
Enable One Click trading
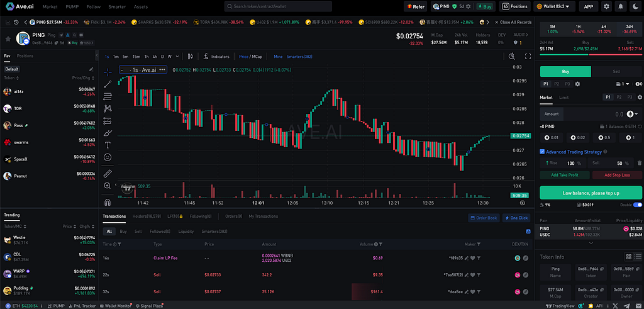click(x=516, y=218)
